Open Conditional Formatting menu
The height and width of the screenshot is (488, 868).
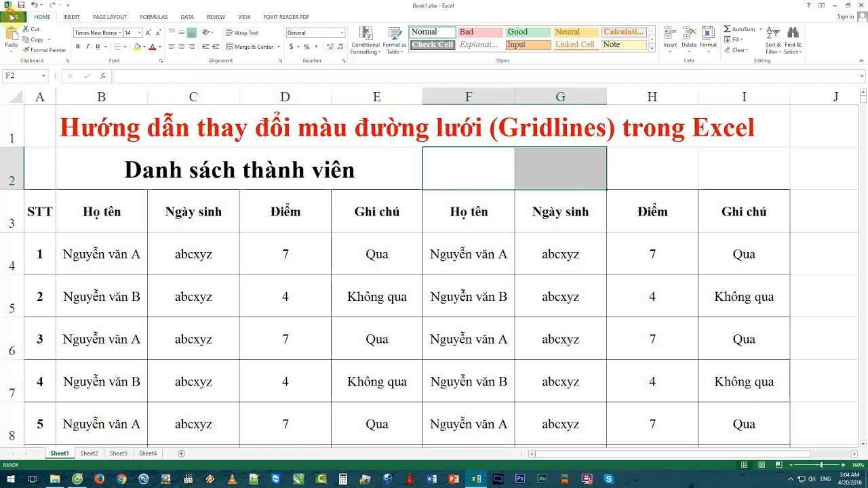click(366, 41)
